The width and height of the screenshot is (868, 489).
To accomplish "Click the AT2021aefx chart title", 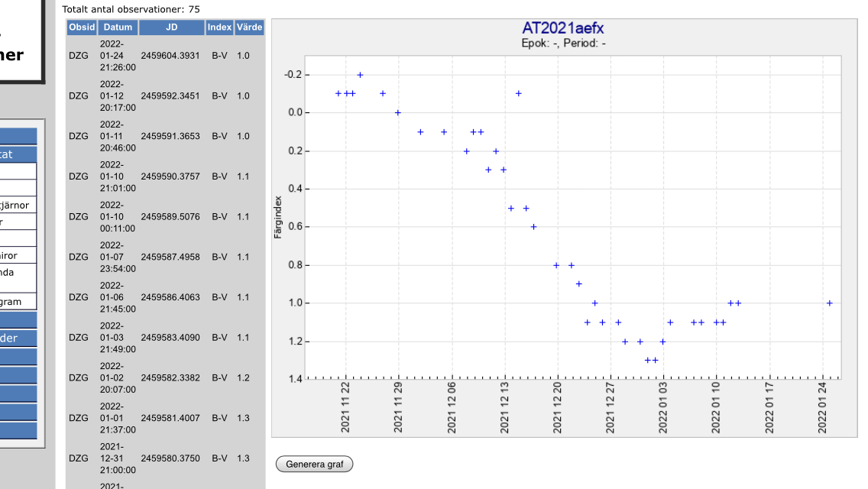I will coord(563,28).
